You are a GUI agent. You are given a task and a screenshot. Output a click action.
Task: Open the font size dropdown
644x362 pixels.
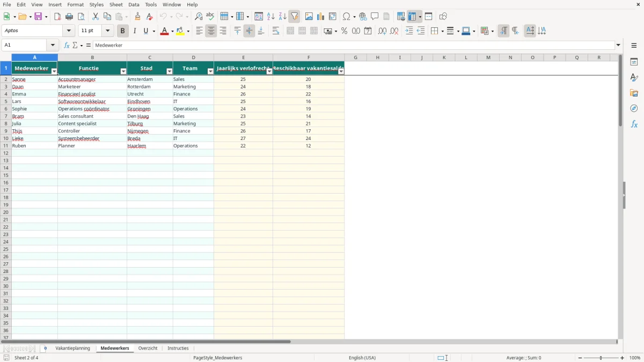point(107,31)
